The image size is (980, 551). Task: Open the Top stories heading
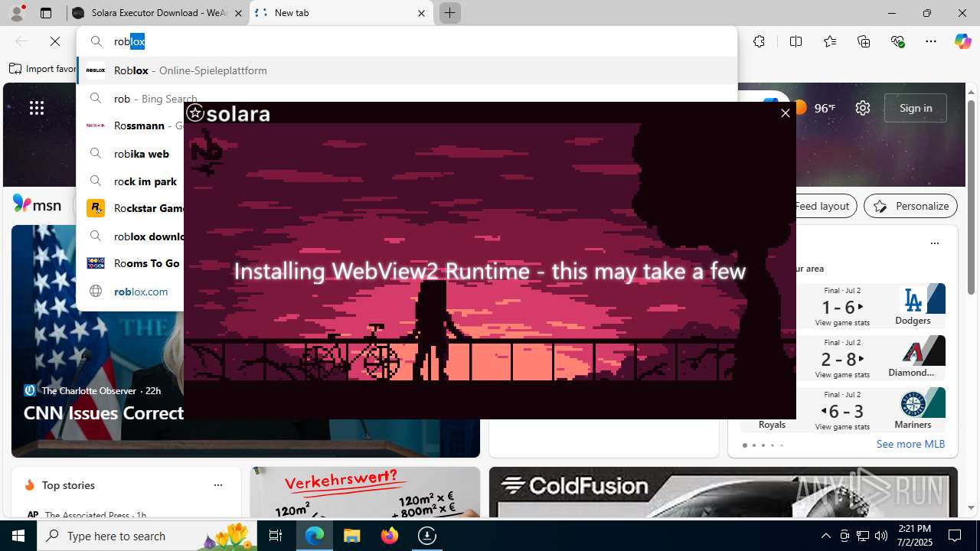pyautogui.click(x=68, y=485)
